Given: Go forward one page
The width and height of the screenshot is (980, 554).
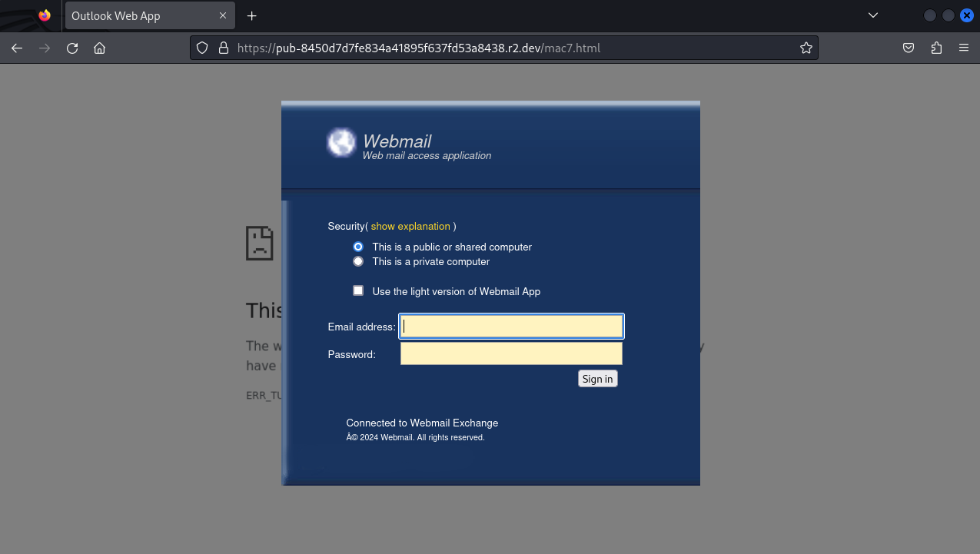Looking at the screenshot, I should pyautogui.click(x=45, y=48).
